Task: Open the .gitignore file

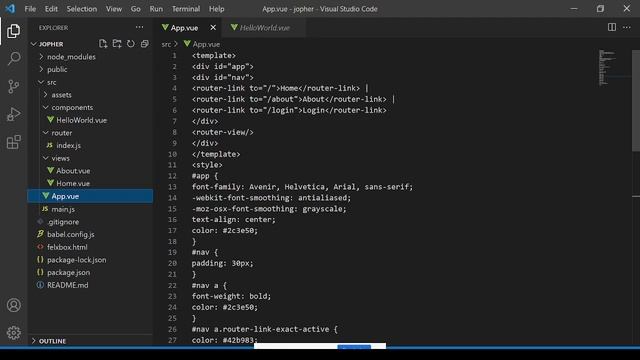Action: pyautogui.click(x=90, y=222)
